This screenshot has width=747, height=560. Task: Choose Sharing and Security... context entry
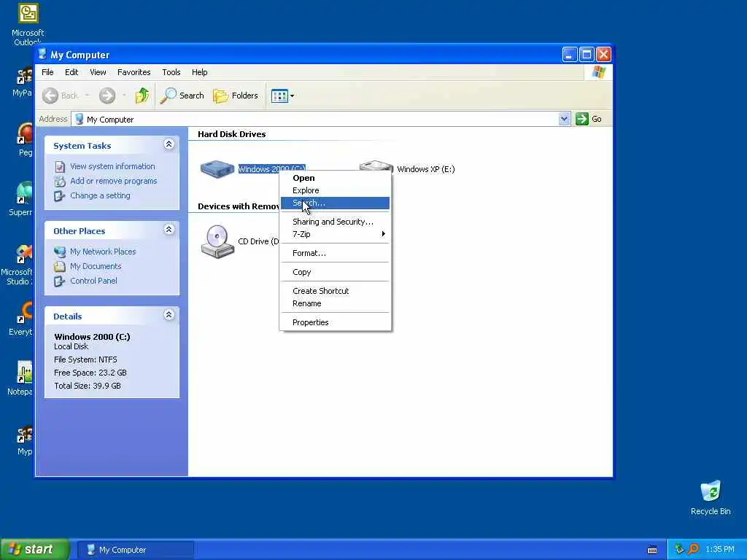click(x=335, y=222)
